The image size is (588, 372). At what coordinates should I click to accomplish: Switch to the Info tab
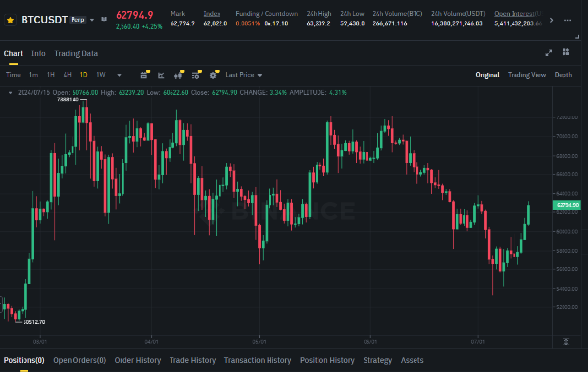(x=38, y=53)
